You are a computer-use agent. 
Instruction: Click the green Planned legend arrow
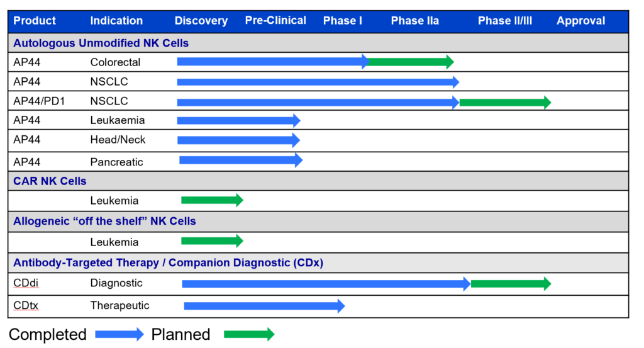click(249, 335)
